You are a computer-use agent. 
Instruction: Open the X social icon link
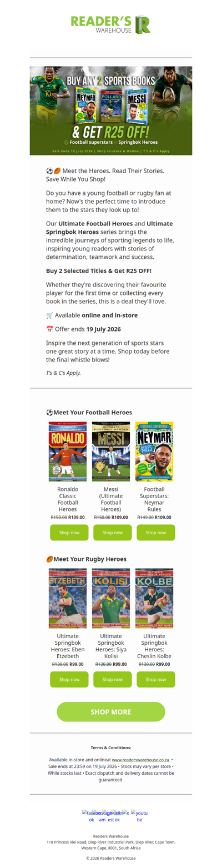tap(126, 813)
